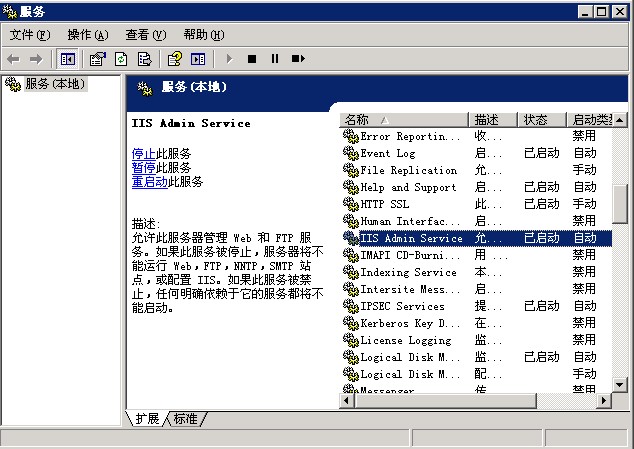The height and width of the screenshot is (449, 634).
Task: Select the Indexing Service name
Action: (408, 272)
